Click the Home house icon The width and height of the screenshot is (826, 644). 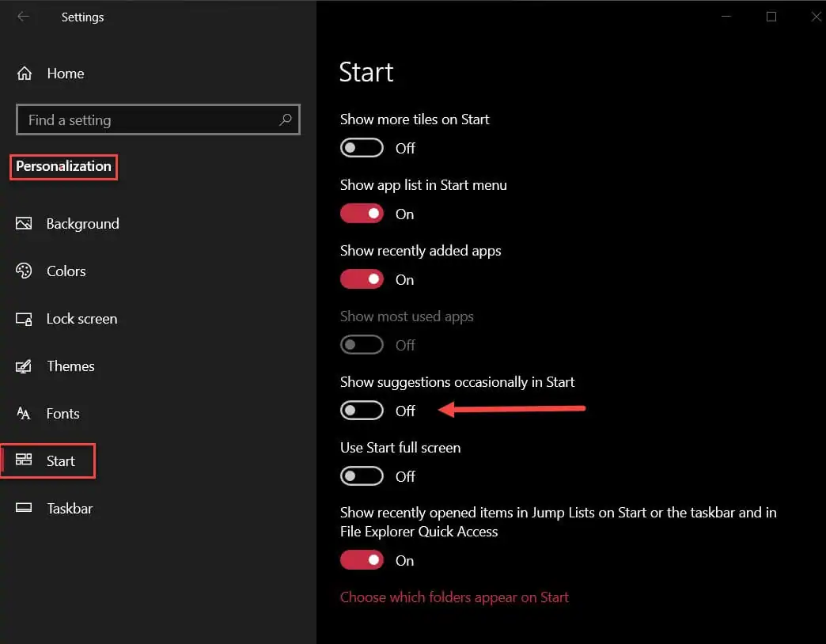[25, 74]
